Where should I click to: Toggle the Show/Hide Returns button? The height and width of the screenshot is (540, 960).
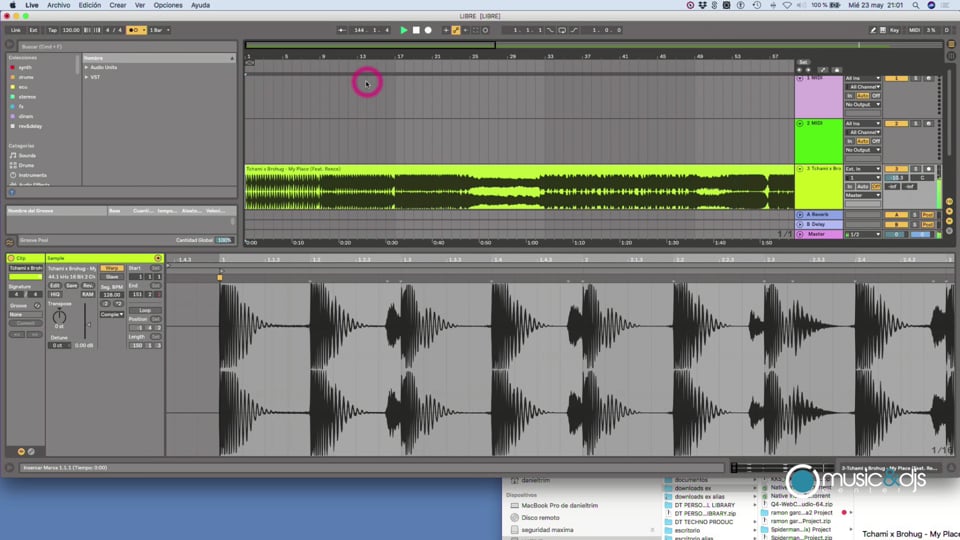(x=950, y=211)
